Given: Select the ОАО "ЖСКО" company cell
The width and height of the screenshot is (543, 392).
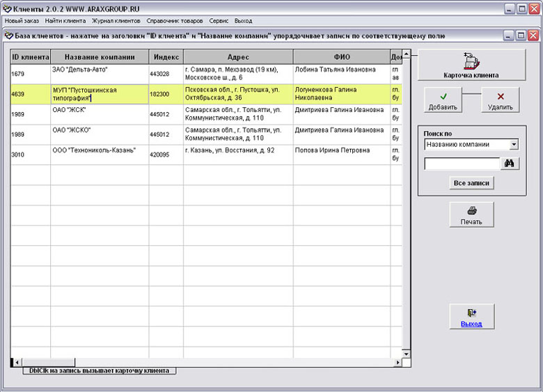Looking at the screenshot, I should point(100,134).
